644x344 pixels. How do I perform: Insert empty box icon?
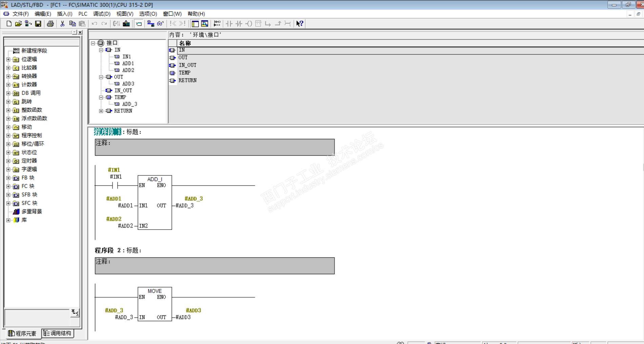258,23
